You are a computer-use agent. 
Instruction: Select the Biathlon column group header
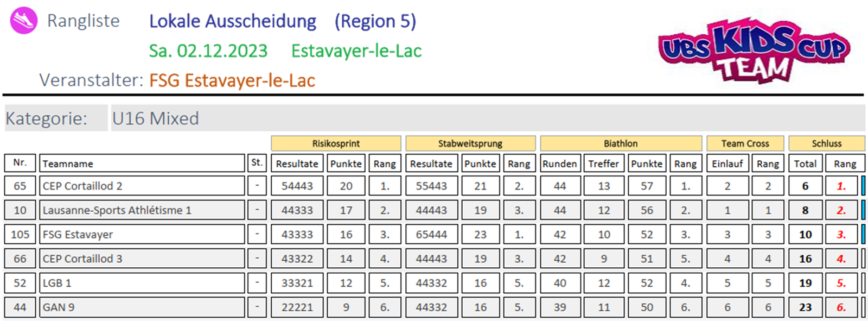621,143
